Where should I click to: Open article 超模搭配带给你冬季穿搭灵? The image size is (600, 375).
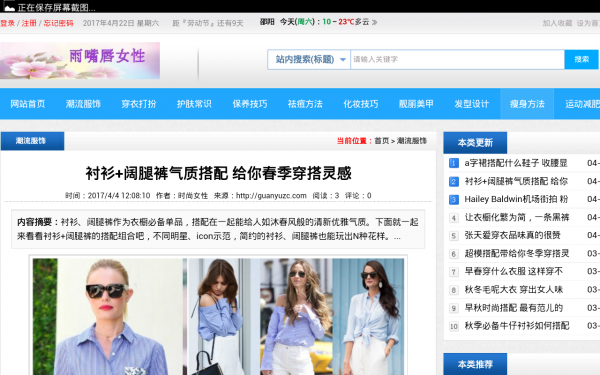517,253
